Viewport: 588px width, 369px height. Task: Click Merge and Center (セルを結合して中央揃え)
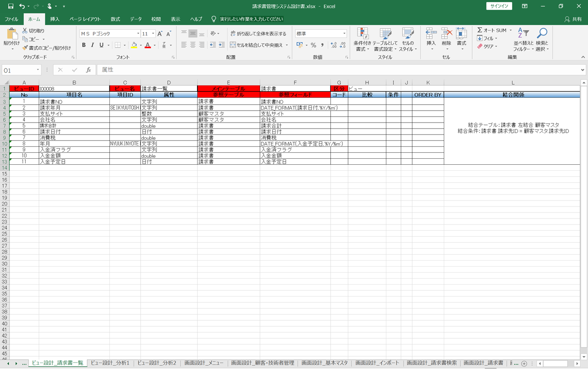256,45
